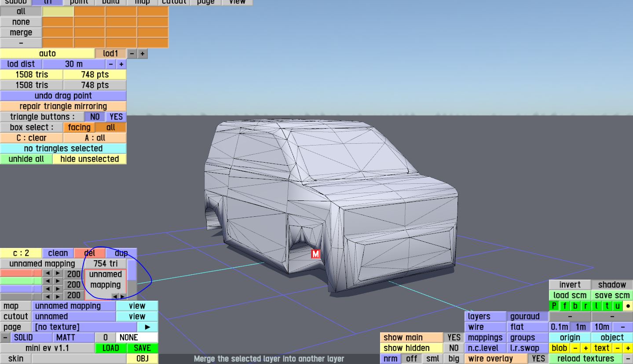Viewport: 633px width, 364px height.
Task: Switch to the b back view
Action: (x=575, y=306)
